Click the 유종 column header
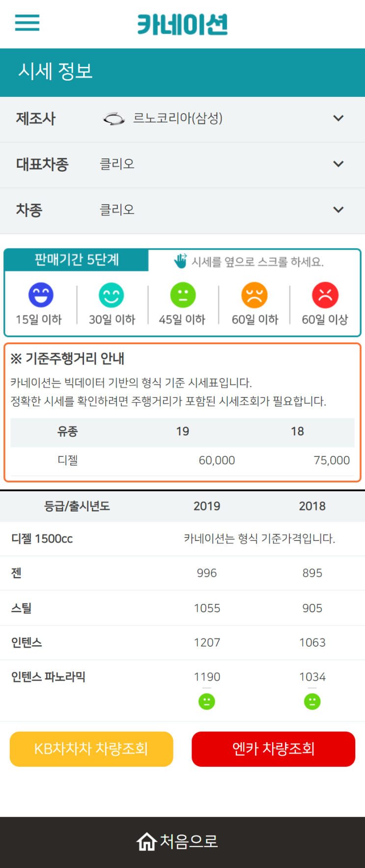Image resolution: width=365 pixels, height=868 pixels. (x=68, y=431)
